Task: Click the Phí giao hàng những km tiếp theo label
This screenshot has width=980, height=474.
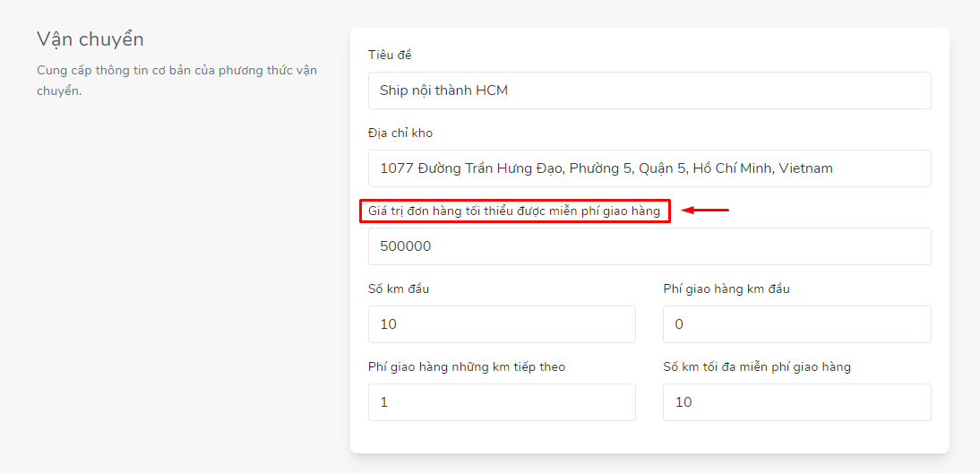Action: click(x=467, y=367)
